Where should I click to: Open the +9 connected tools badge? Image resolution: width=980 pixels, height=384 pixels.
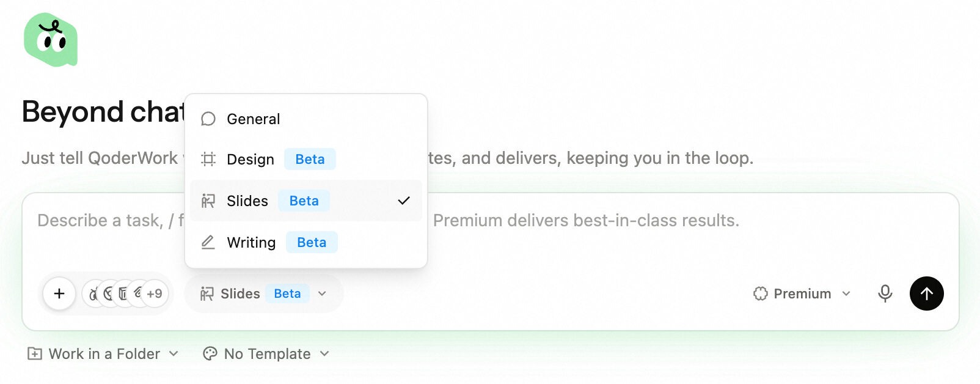pos(154,294)
